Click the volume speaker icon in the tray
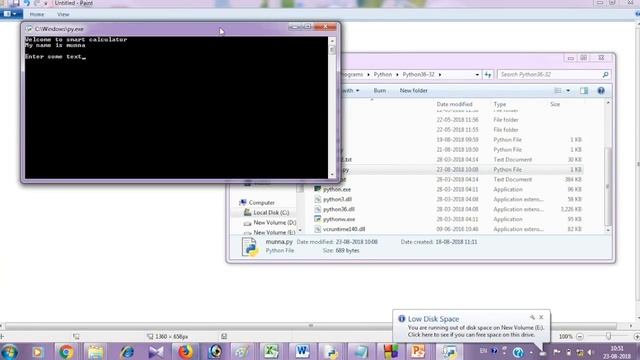640x360 pixels. (590, 352)
